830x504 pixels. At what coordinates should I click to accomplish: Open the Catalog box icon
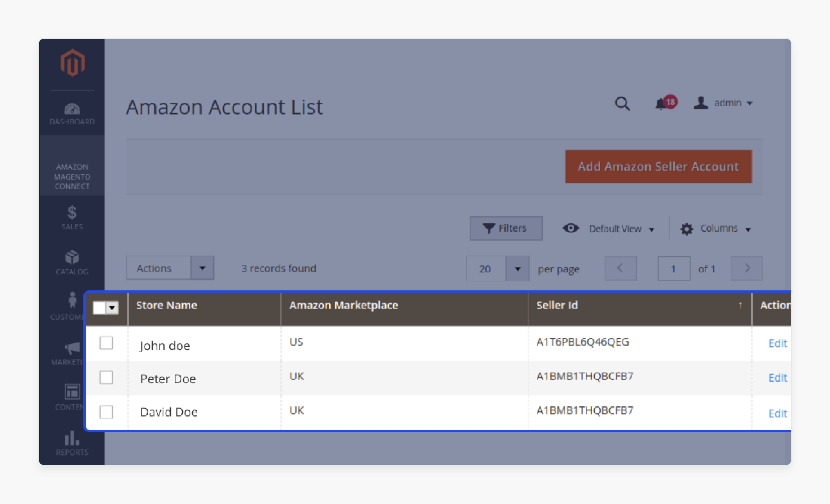tap(72, 257)
